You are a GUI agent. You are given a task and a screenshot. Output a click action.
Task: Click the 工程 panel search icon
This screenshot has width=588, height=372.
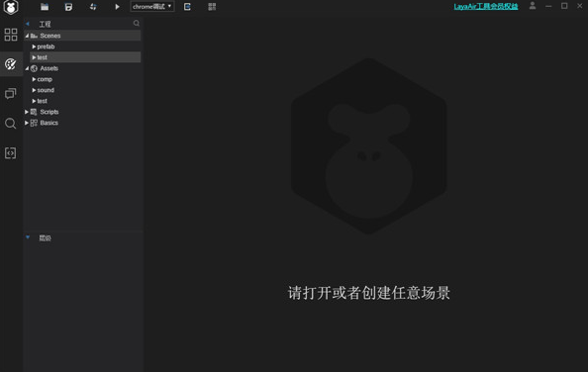coord(137,23)
